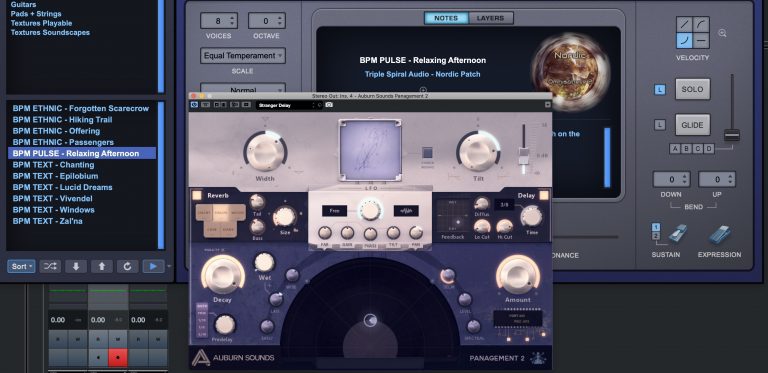768x373 pixels.
Task: Click the Decay knob
Action: click(x=223, y=275)
